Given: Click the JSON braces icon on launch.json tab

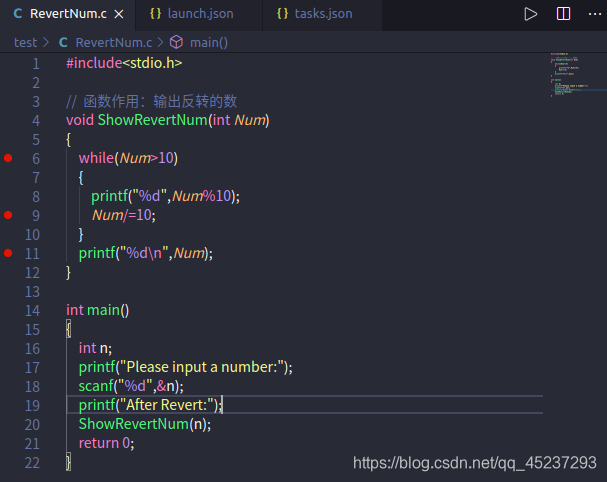Looking at the screenshot, I should pyautogui.click(x=155, y=14).
